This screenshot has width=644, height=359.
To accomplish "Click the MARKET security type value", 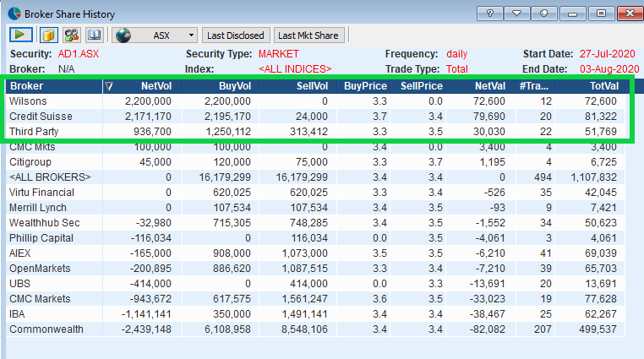I will (278, 54).
